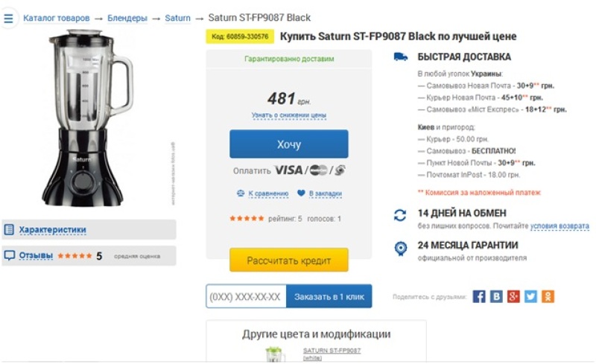
Task: Open the Saturn brand breadcrumb
Action: click(x=177, y=18)
